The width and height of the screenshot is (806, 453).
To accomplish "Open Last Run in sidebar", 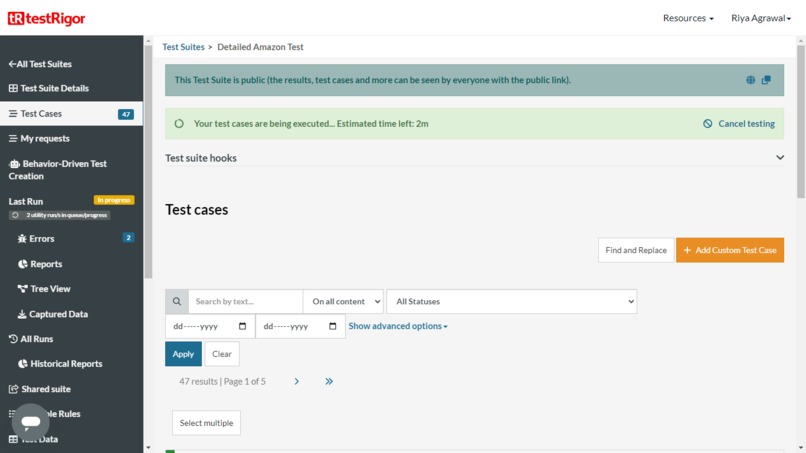I will pos(26,201).
